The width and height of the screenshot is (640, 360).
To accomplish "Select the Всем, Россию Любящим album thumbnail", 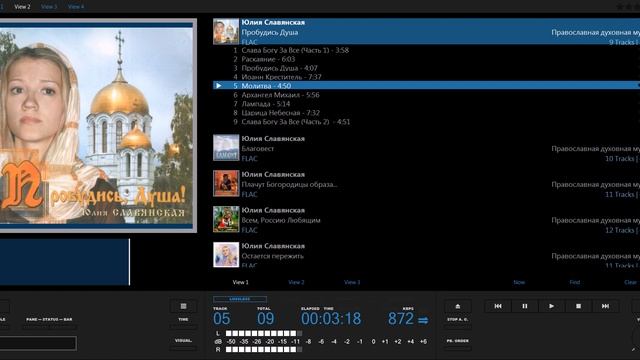I will (226, 219).
